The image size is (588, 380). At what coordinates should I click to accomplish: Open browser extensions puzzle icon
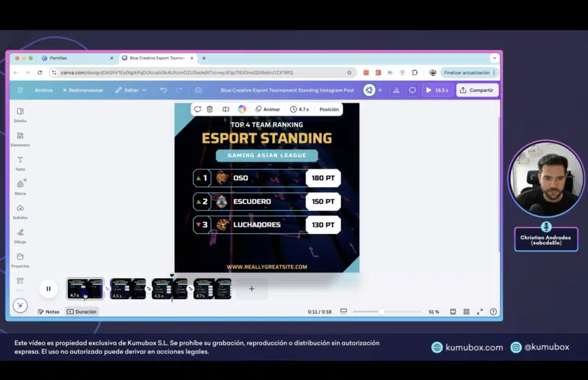click(414, 72)
